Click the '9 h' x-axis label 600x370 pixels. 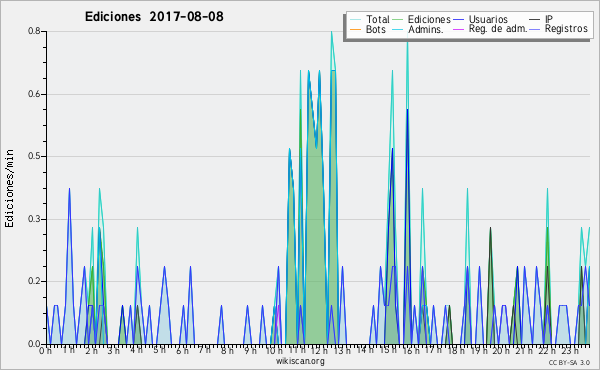pos(250,350)
